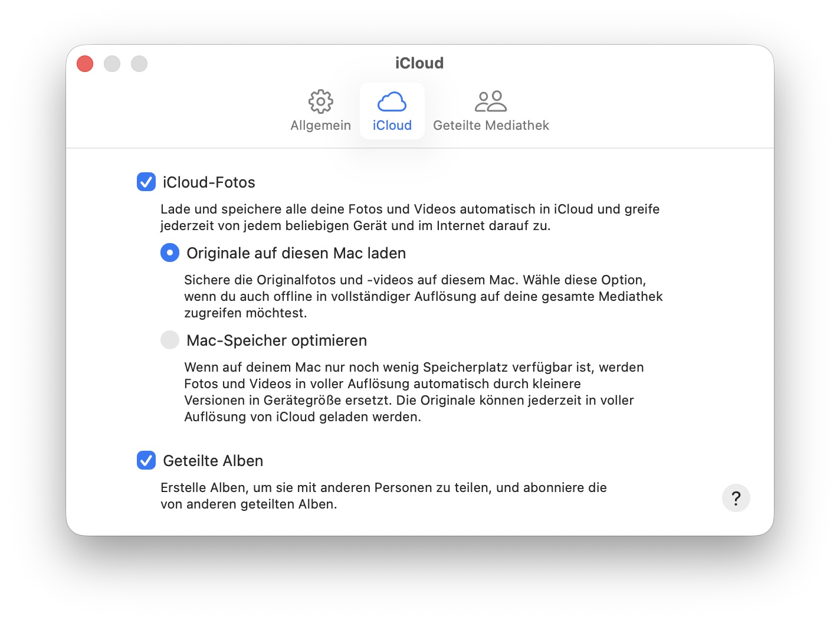Open the Geteilte Mediathek people icon
The image size is (840, 623).
tap(491, 101)
